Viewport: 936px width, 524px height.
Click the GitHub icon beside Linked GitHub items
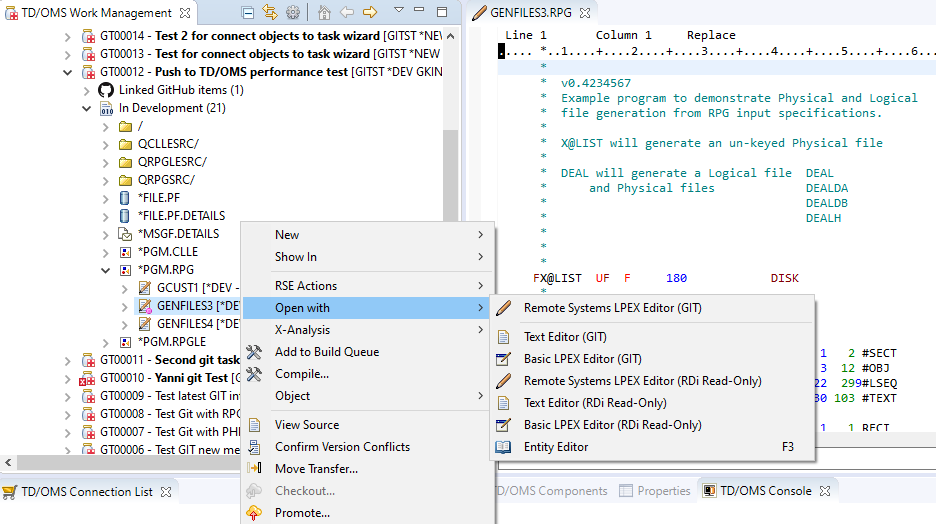click(107, 90)
